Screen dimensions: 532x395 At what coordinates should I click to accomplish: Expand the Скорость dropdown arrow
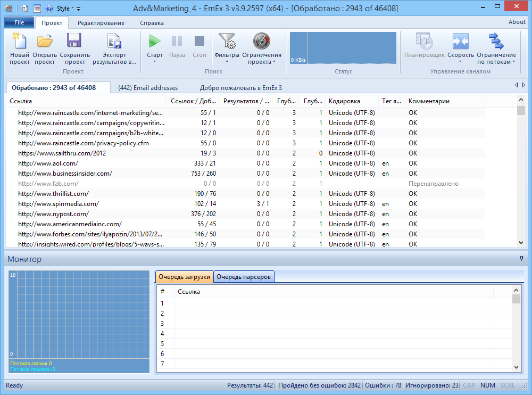[460, 62]
